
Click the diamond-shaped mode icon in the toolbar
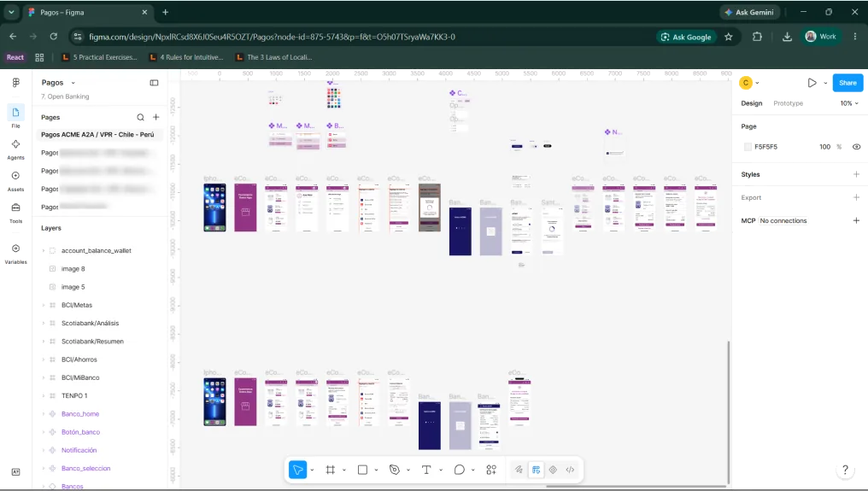pyautogui.click(x=553, y=470)
